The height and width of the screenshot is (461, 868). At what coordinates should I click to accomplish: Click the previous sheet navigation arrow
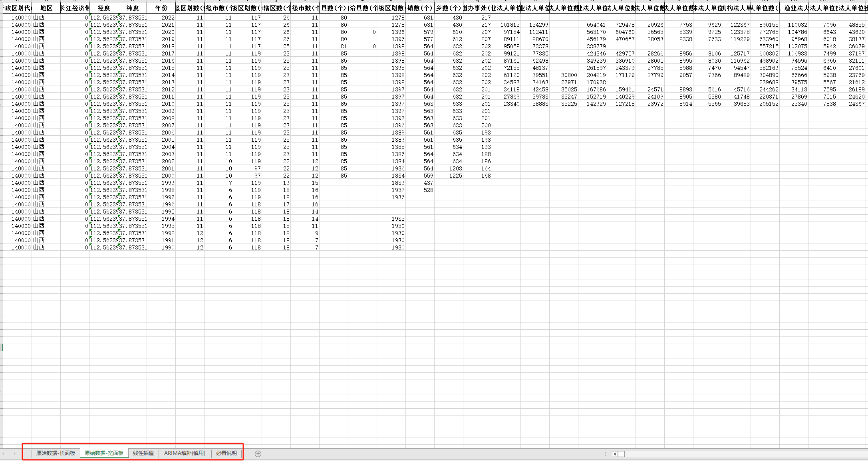coord(4,454)
